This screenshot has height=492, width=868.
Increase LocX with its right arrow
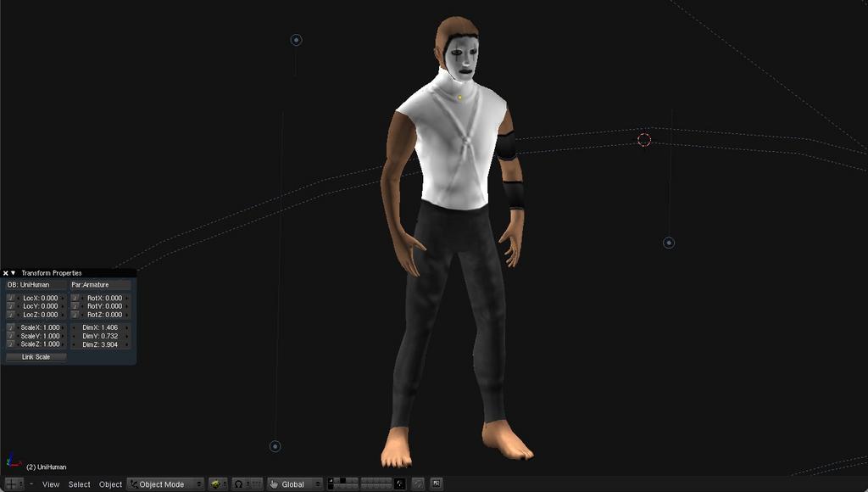(63, 298)
